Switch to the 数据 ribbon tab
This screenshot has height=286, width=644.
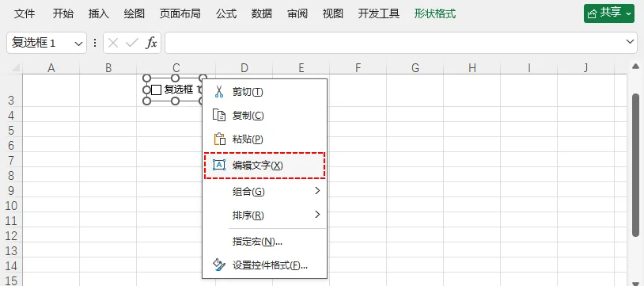[x=262, y=13]
